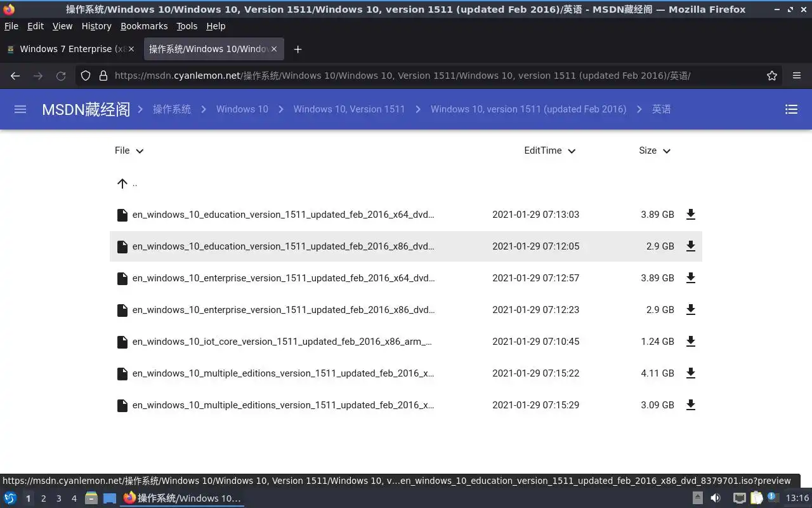Open the Tools menu
The height and width of the screenshot is (508, 812).
click(x=187, y=26)
